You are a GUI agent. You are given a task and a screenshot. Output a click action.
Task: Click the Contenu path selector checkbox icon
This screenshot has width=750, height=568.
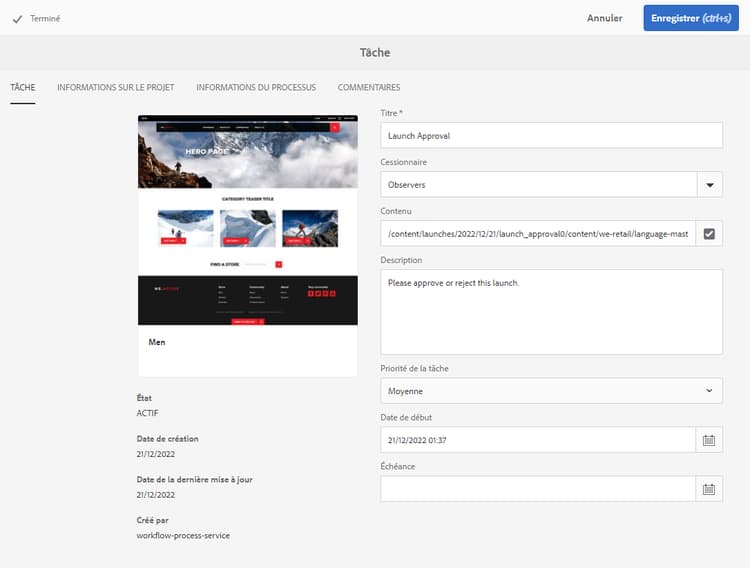pos(709,234)
